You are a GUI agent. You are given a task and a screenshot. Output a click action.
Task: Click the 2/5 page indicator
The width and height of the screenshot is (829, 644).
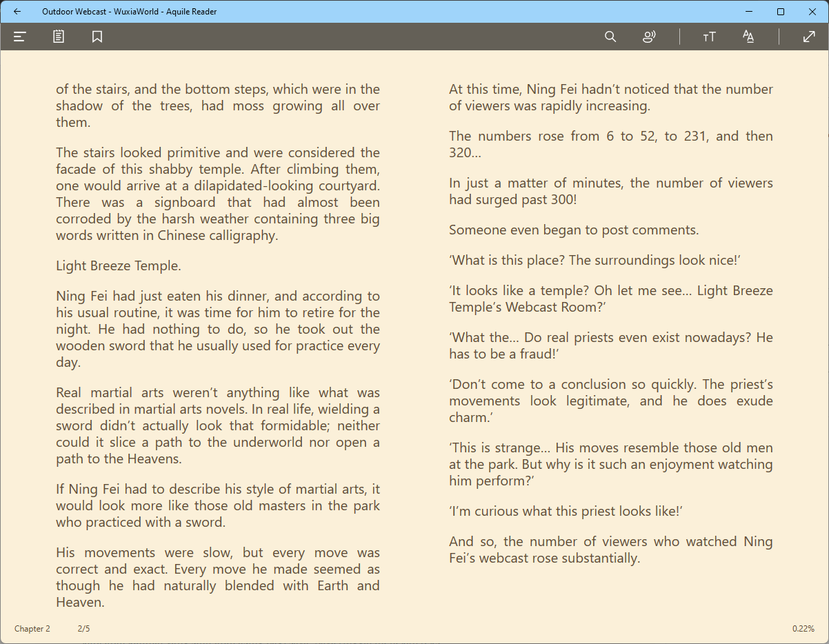click(x=83, y=629)
